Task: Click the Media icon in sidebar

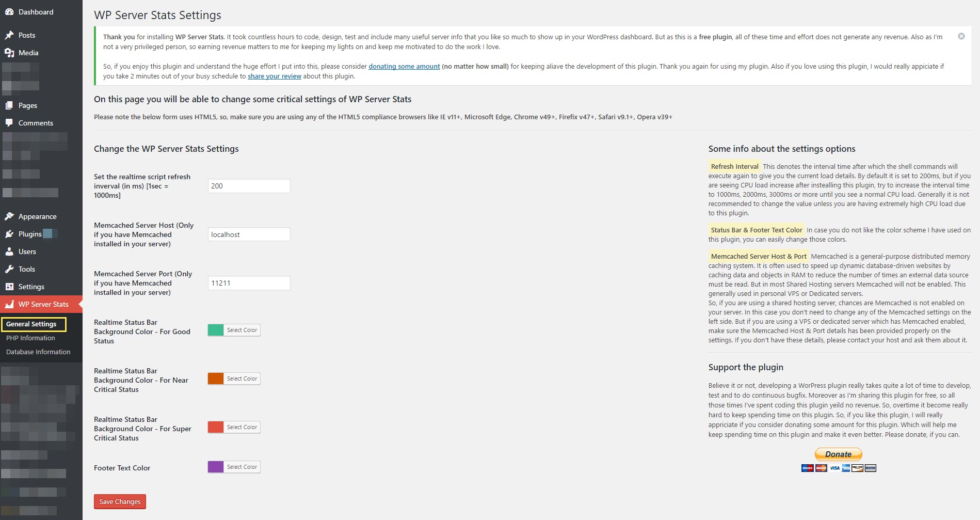Action: click(x=9, y=53)
